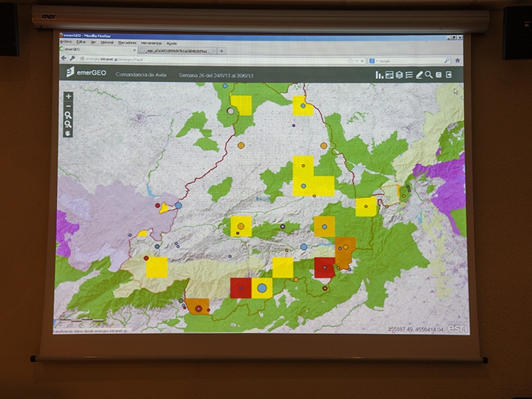Click the magnifier search icon in emerGEO toolbar
532x399 pixels.
tap(429, 75)
